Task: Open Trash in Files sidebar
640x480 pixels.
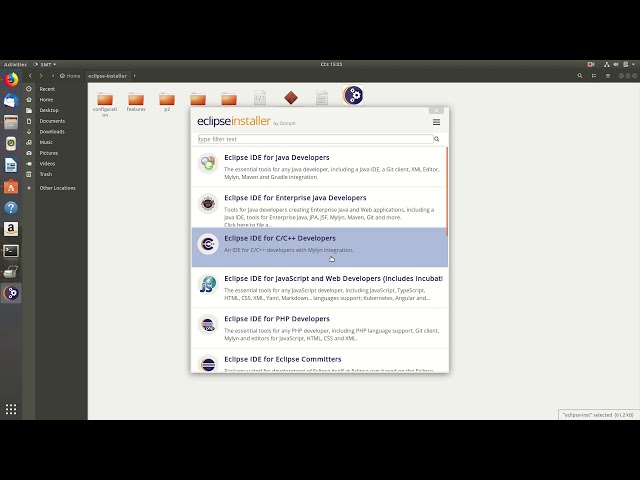Action: (45, 174)
